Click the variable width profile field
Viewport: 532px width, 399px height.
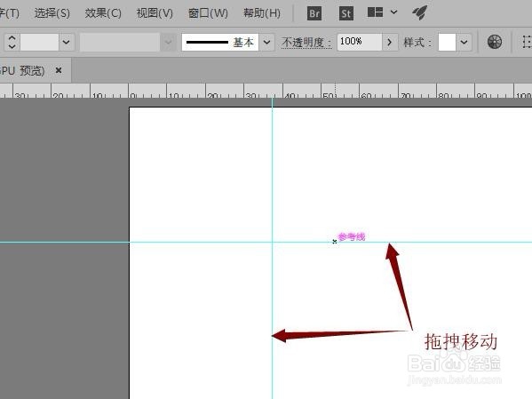point(119,42)
